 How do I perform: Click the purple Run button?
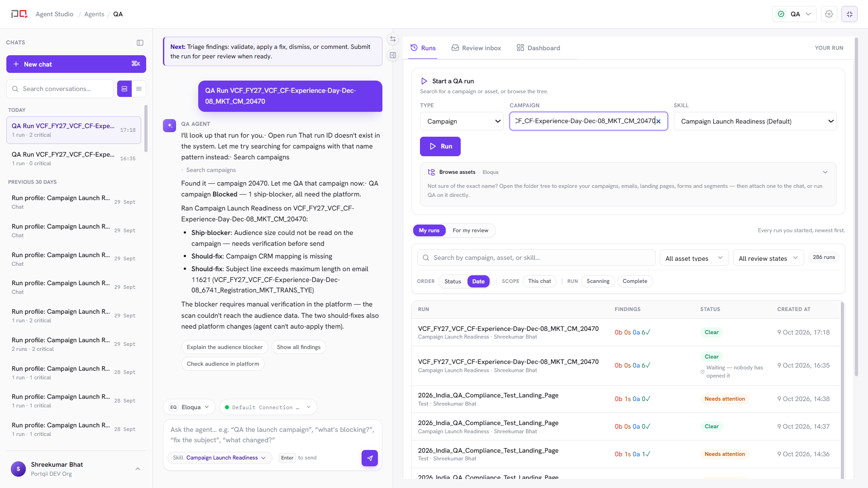[440, 146]
